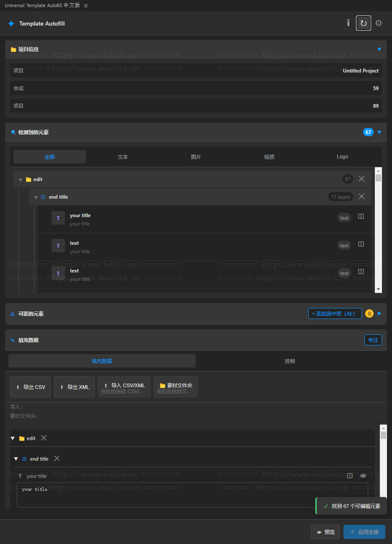392x544 pixels.
Task: Collapse the end title comp in detected list
Action: [36, 197]
